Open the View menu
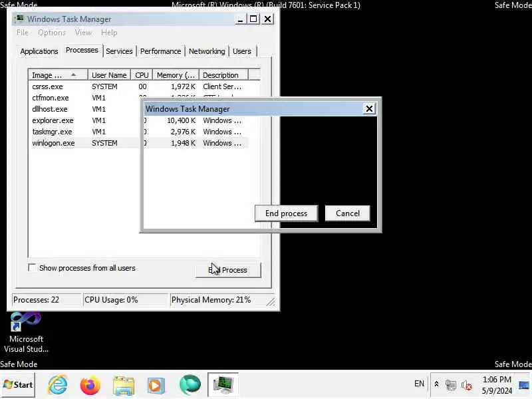 (x=84, y=33)
